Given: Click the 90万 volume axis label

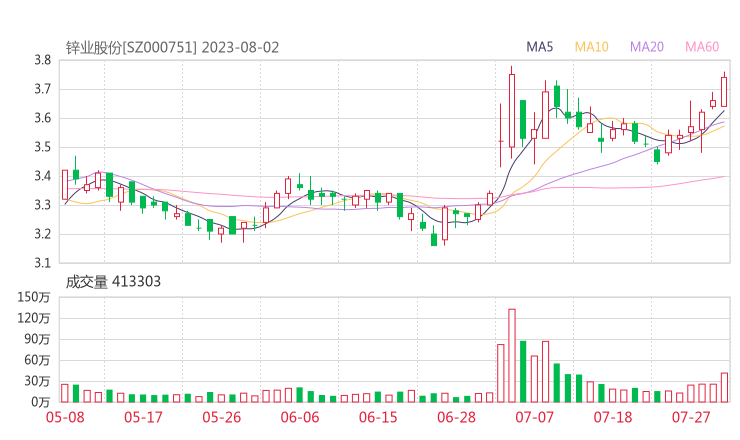Looking at the screenshot, I should click(37, 339).
